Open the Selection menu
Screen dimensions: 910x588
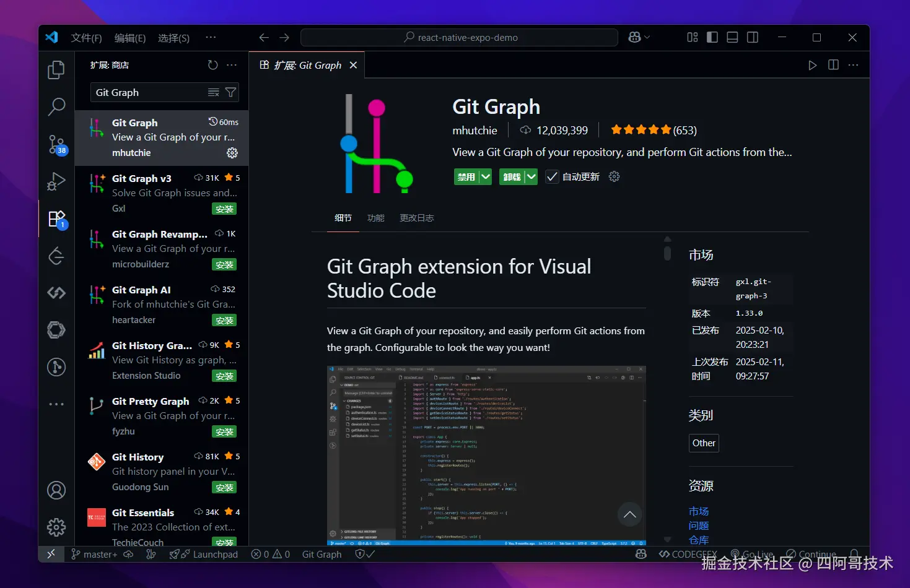pos(173,38)
